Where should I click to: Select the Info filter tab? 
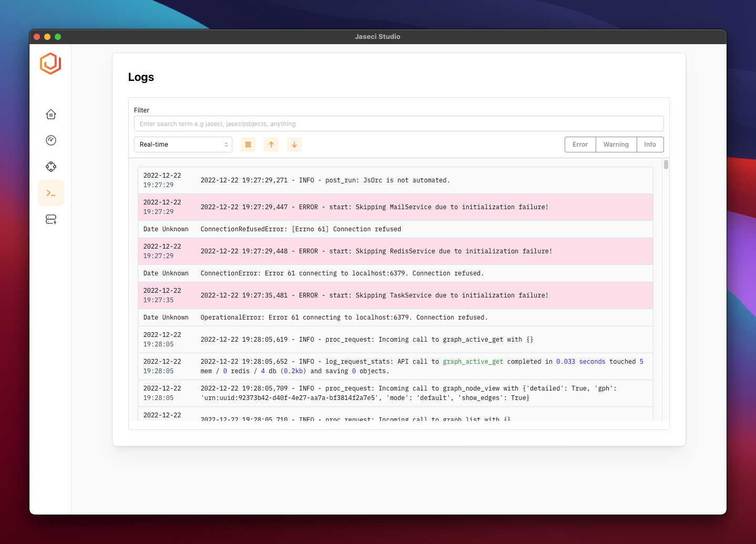(650, 144)
